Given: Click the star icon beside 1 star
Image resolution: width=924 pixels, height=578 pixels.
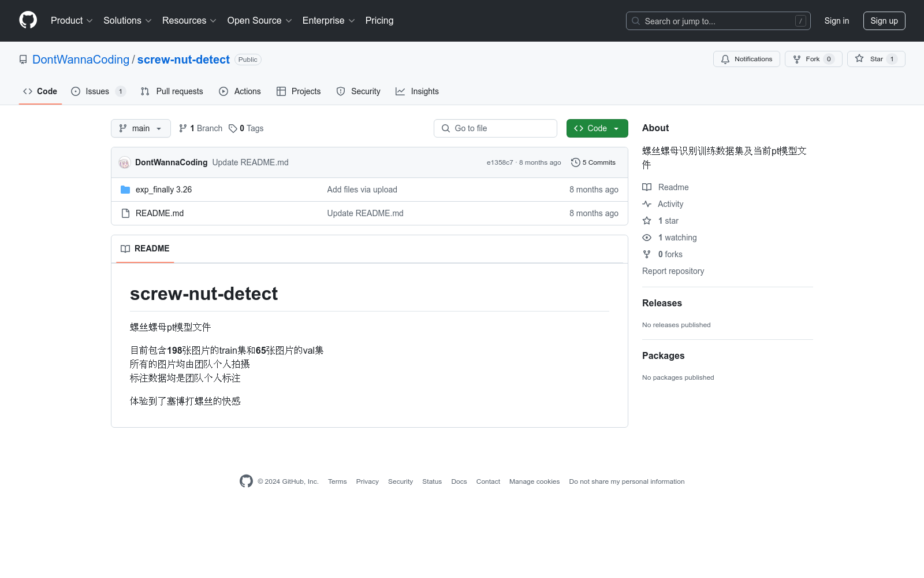Looking at the screenshot, I should [x=647, y=221].
